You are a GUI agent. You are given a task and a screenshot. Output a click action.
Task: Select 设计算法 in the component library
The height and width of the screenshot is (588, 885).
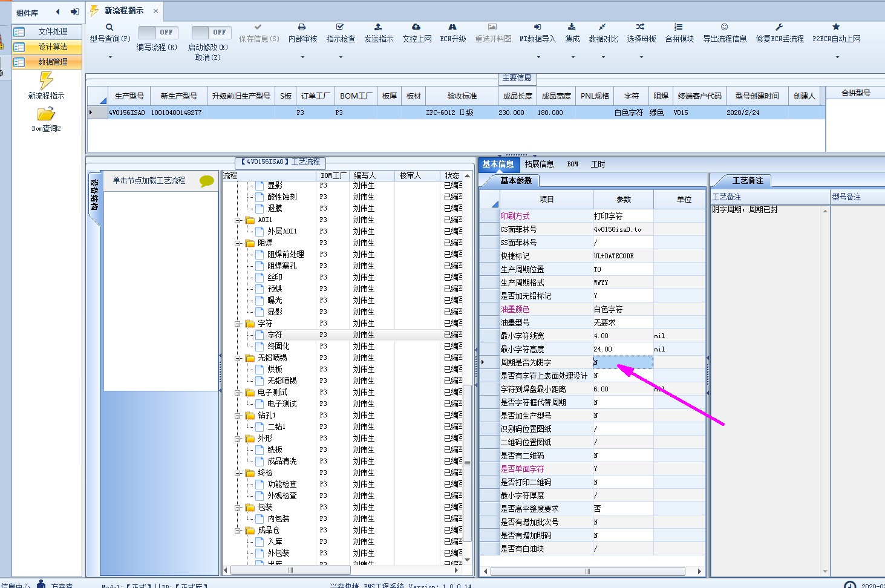tap(47, 47)
